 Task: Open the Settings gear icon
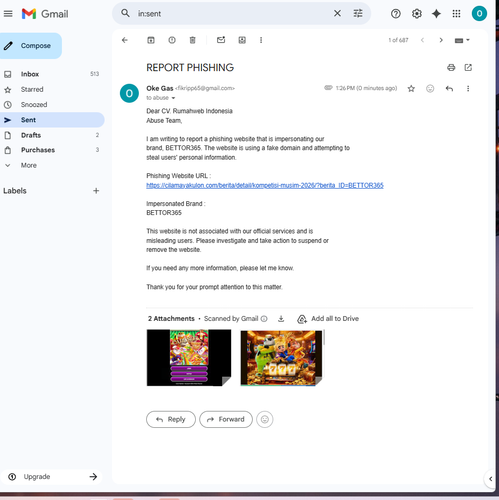[x=417, y=14]
